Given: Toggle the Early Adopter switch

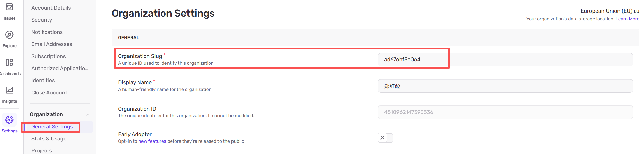Looking at the screenshot, I should (x=385, y=138).
